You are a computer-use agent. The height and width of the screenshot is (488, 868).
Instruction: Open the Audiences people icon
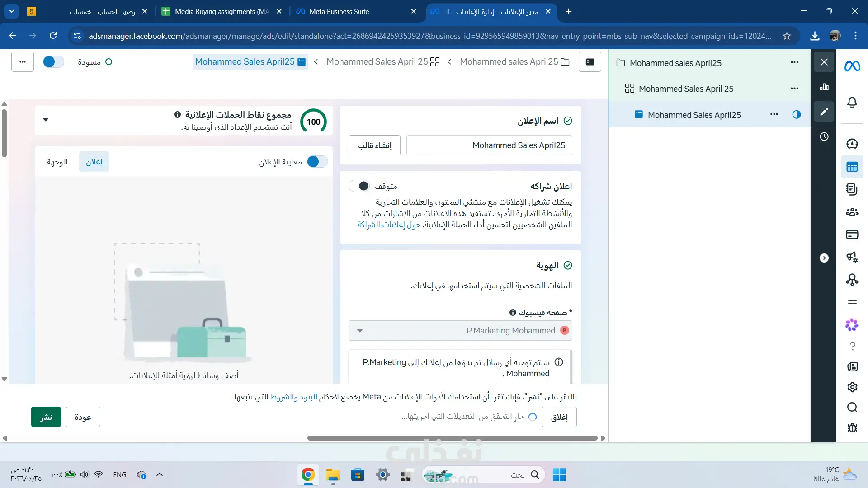point(852,211)
